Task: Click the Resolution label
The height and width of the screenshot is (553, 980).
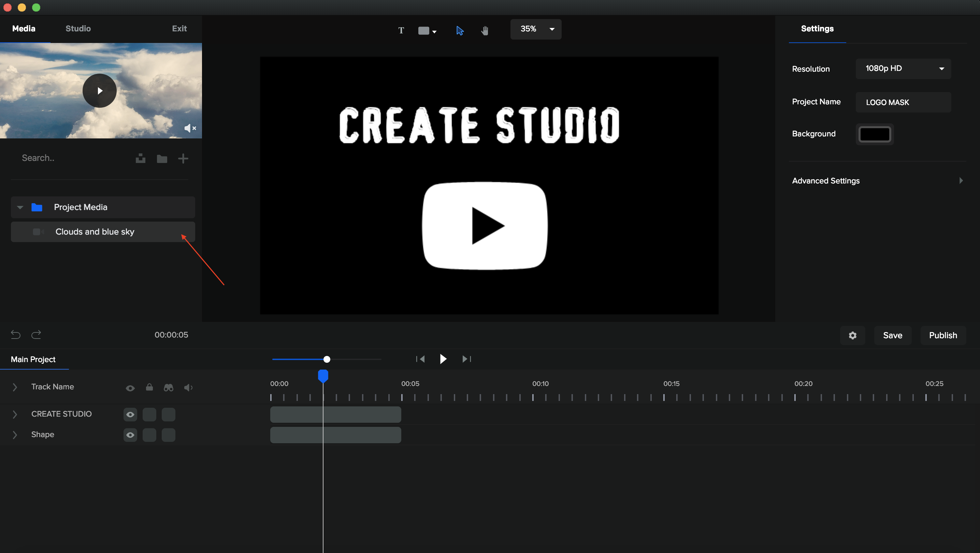Action: [x=811, y=69]
